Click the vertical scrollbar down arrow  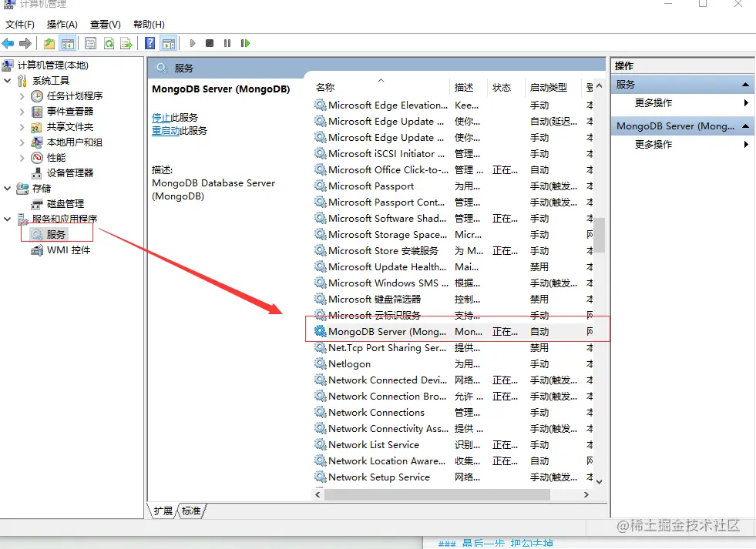(600, 481)
